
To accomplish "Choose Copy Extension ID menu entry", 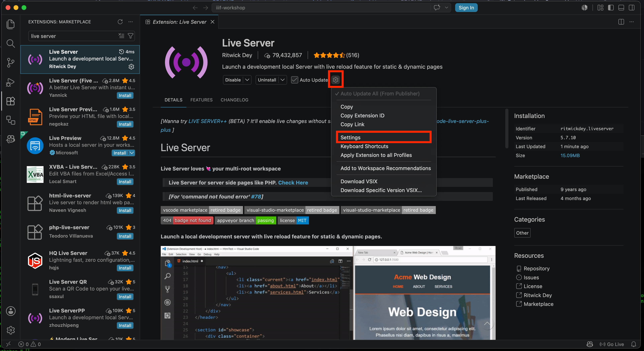I will click(x=384, y=115).
